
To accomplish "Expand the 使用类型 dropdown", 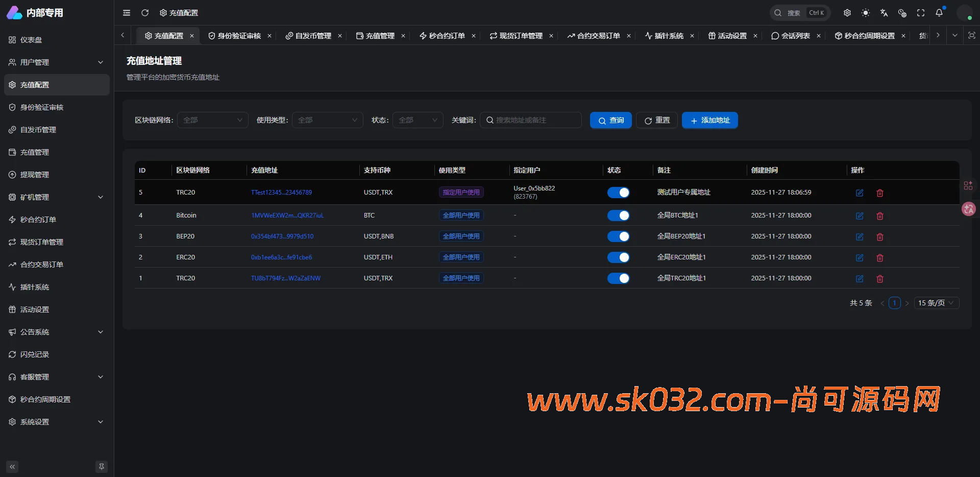I will tap(327, 120).
